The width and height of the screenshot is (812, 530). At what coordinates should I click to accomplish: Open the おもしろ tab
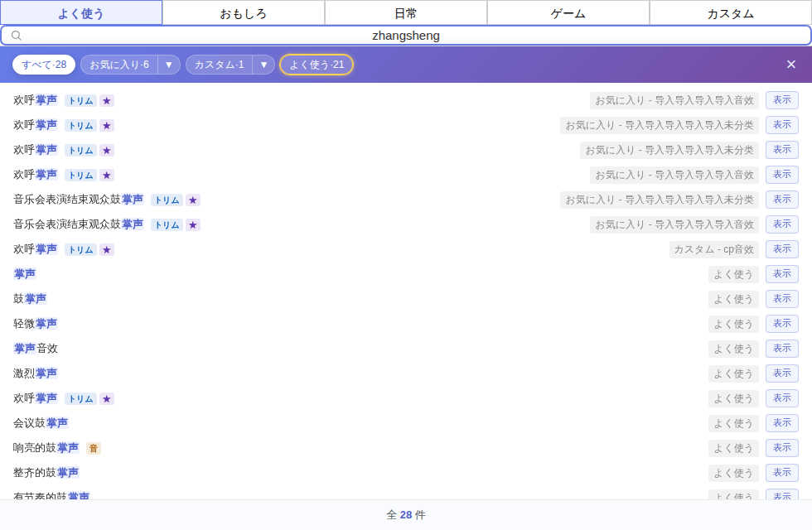(x=244, y=13)
